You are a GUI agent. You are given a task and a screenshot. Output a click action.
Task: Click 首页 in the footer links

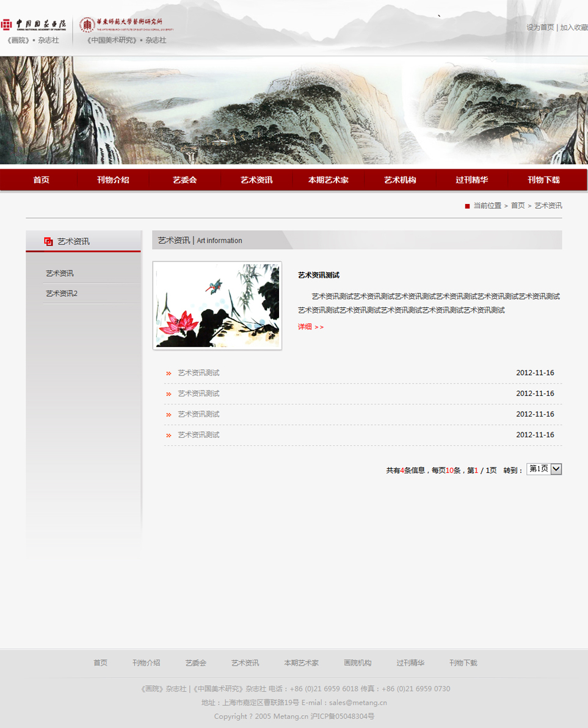pos(100,663)
